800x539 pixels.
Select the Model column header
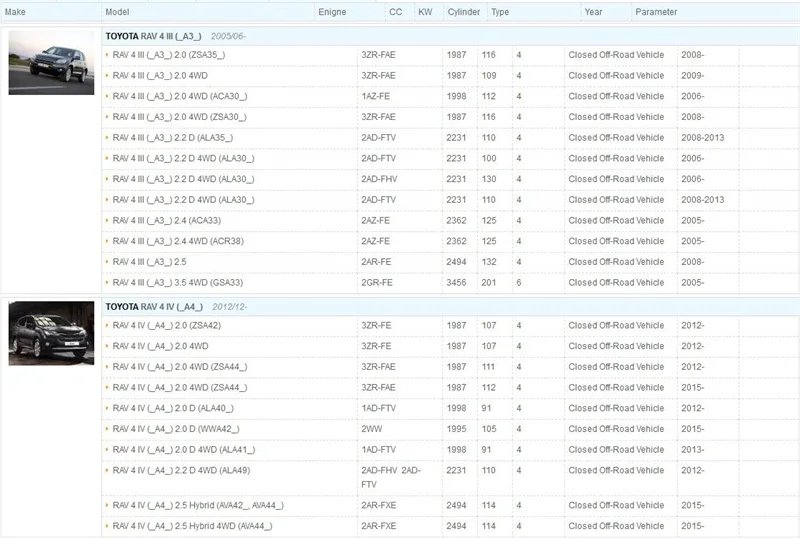[117, 12]
